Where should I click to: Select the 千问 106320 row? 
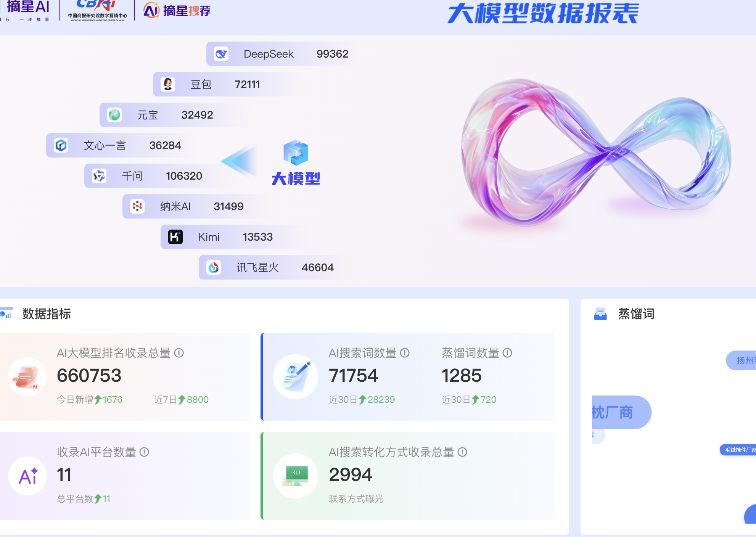click(x=160, y=176)
